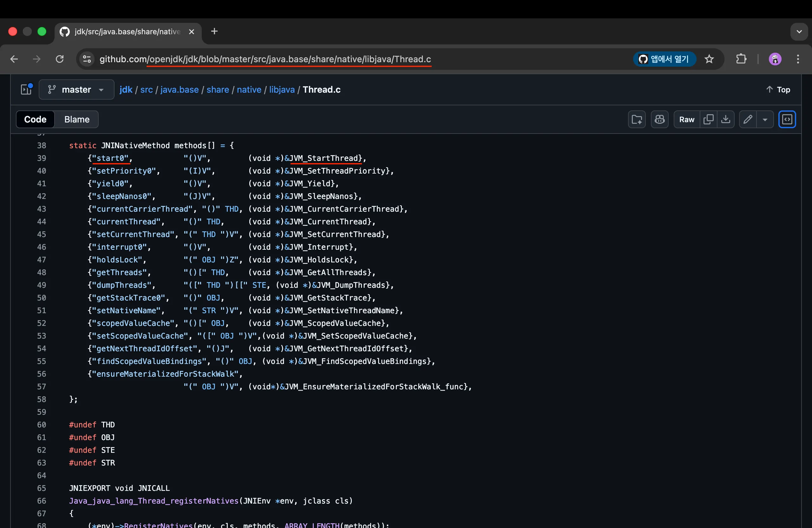
Task: Toggle the symbols pane button
Action: pos(787,119)
